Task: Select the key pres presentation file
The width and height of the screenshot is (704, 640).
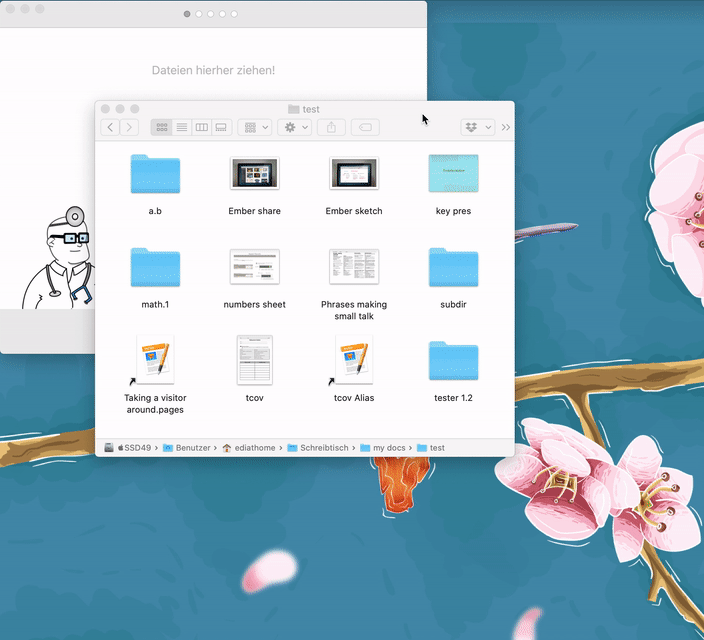Action: 453,173
